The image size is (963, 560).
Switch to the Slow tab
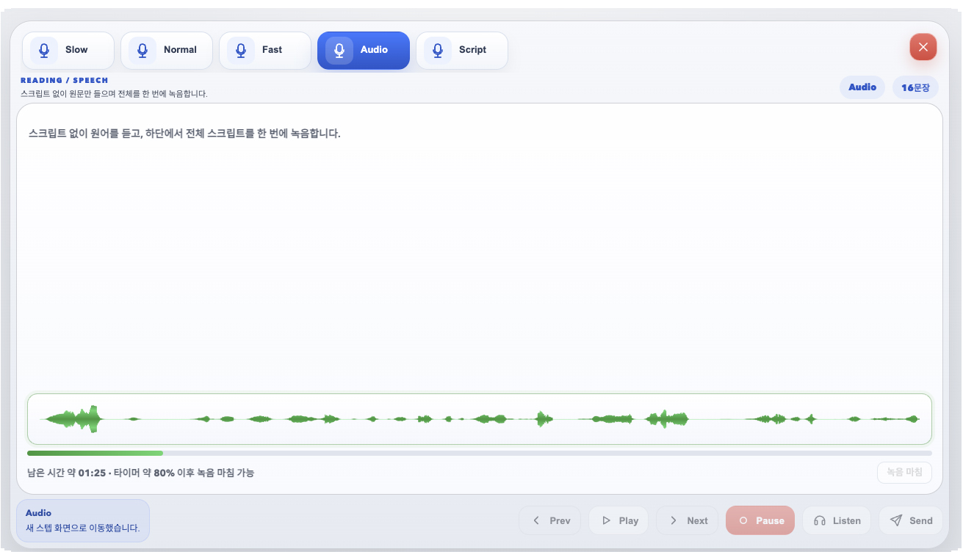tap(68, 51)
